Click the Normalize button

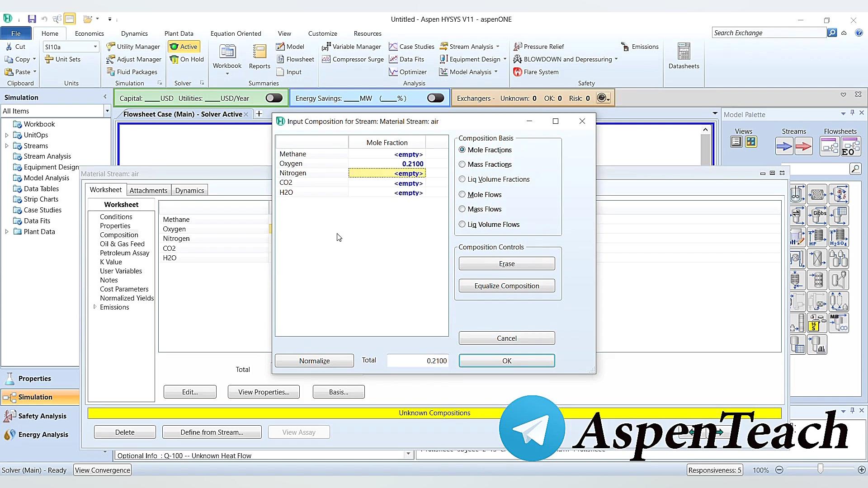point(314,361)
